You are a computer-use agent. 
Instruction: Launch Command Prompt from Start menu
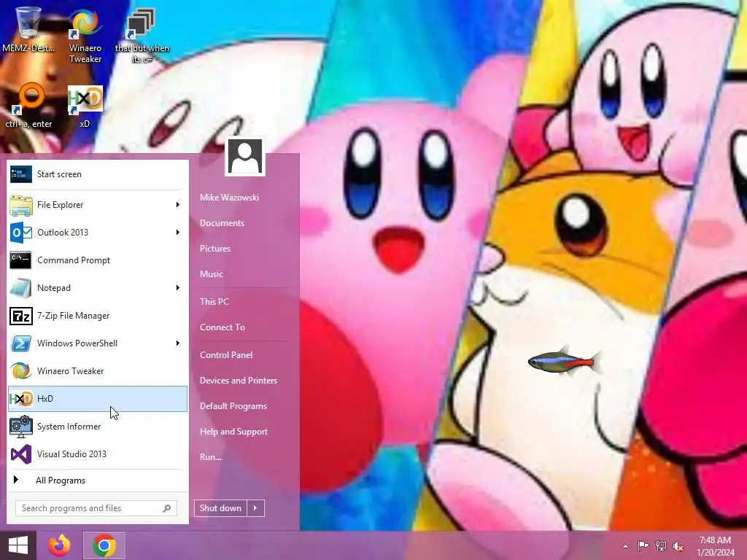(98, 260)
